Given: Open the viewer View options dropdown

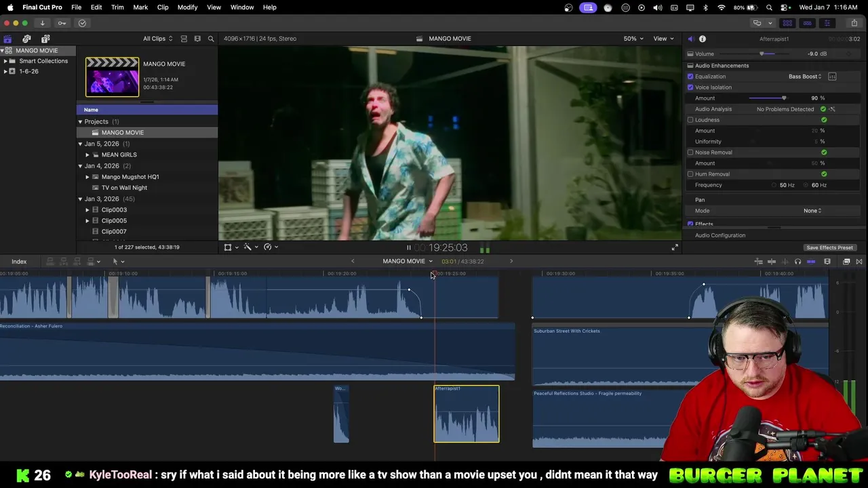Looking at the screenshot, I should pos(663,39).
